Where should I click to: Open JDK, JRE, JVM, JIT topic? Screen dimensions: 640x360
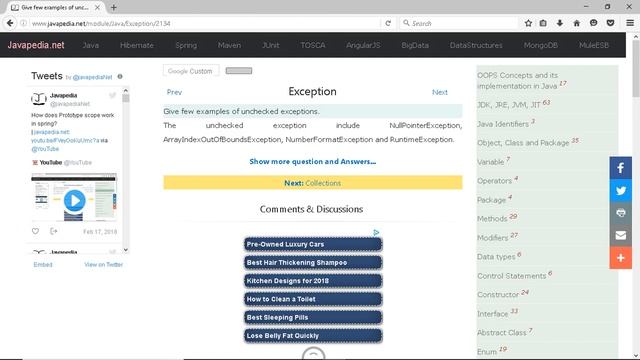pos(509,105)
